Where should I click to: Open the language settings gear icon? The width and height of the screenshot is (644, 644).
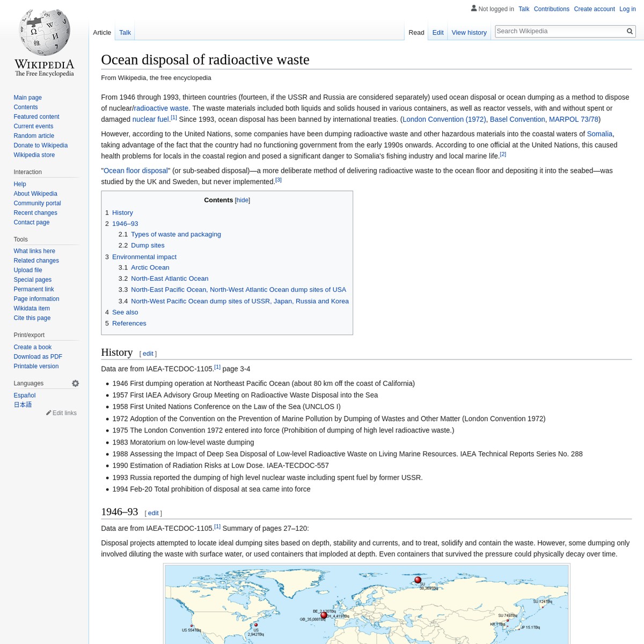point(75,383)
